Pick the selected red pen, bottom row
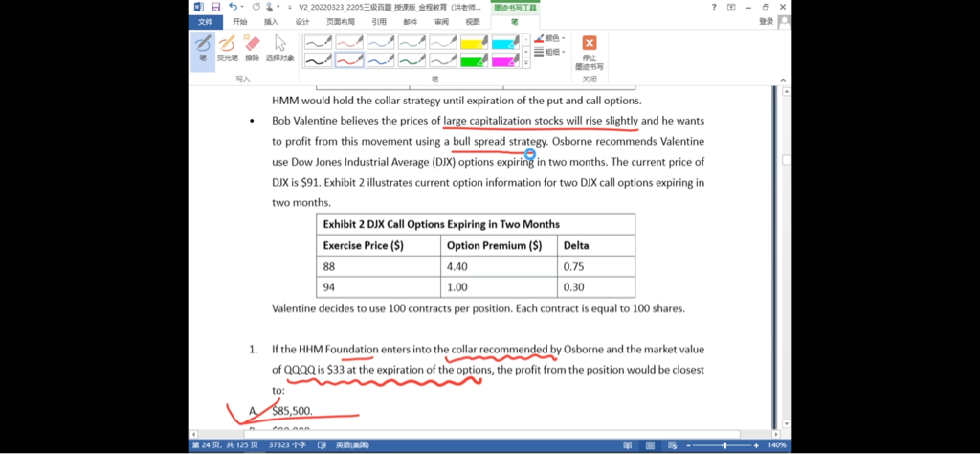The height and width of the screenshot is (454, 980). (x=350, y=59)
